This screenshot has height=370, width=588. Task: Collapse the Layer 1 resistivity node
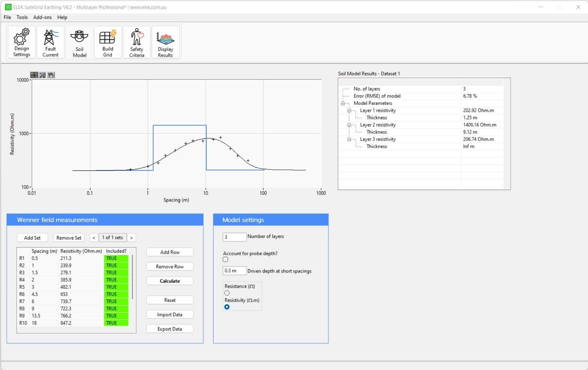point(350,111)
